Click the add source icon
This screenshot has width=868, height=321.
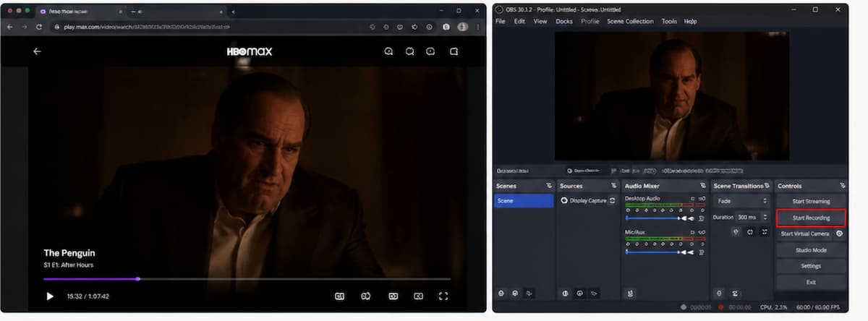coord(566,293)
